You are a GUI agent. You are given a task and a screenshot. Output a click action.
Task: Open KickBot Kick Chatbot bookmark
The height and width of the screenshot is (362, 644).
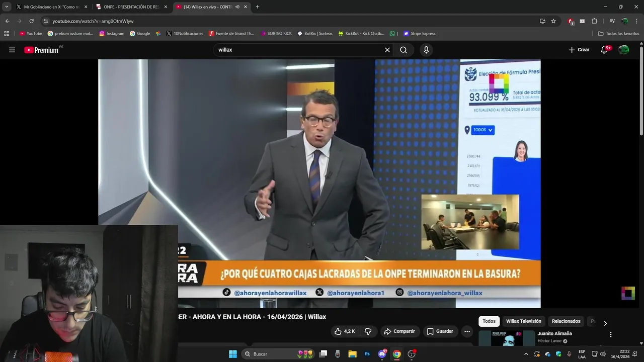pyautogui.click(x=361, y=34)
